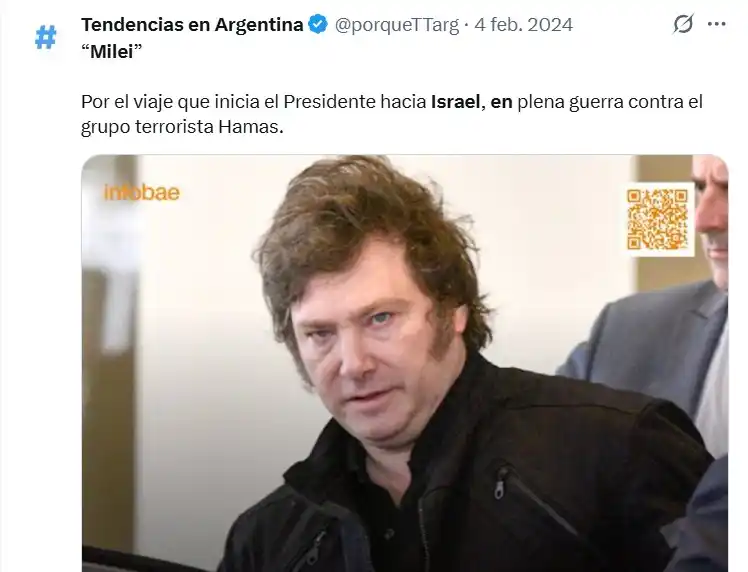Click the blue hashtag profile avatar
Image resolution: width=748 pixels, height=572 pixels.
[x=46, y=37]
